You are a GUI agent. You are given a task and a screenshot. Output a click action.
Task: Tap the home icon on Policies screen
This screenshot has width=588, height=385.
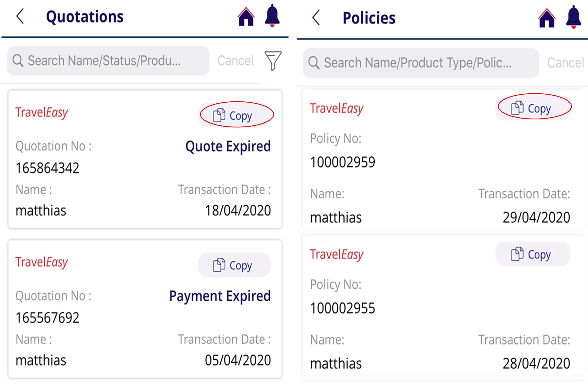coord(547,18)
